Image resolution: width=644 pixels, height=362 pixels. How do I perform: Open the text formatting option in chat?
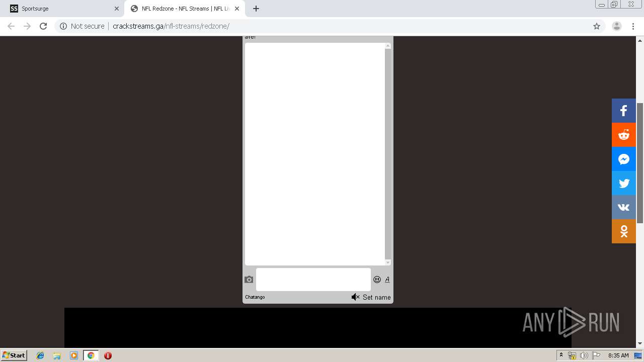[387, 280]
